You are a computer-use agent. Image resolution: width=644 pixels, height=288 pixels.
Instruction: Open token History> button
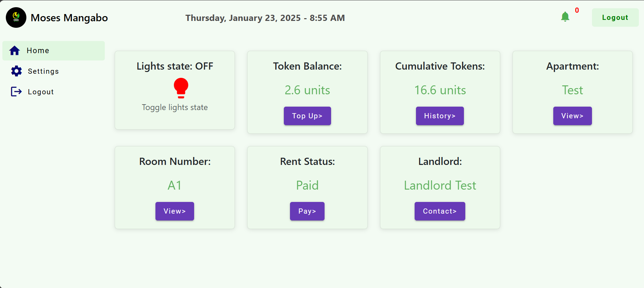[x=440, y=116]
